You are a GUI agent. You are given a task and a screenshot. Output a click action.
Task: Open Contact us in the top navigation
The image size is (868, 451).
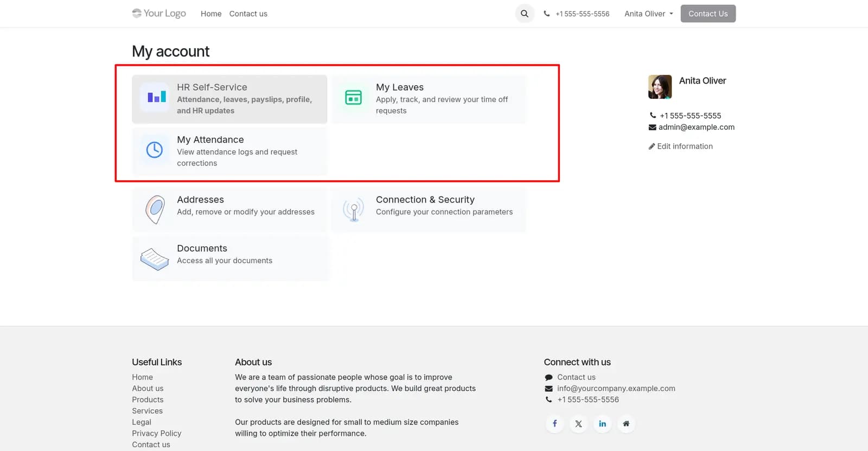(248, 14)
